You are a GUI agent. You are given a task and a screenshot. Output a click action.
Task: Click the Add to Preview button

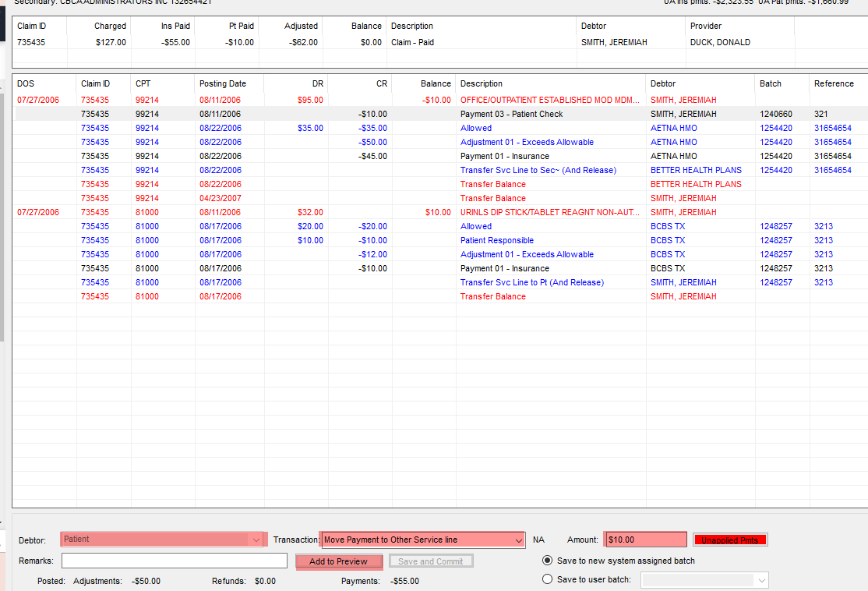pyautogui.click(x=338, y=561)
